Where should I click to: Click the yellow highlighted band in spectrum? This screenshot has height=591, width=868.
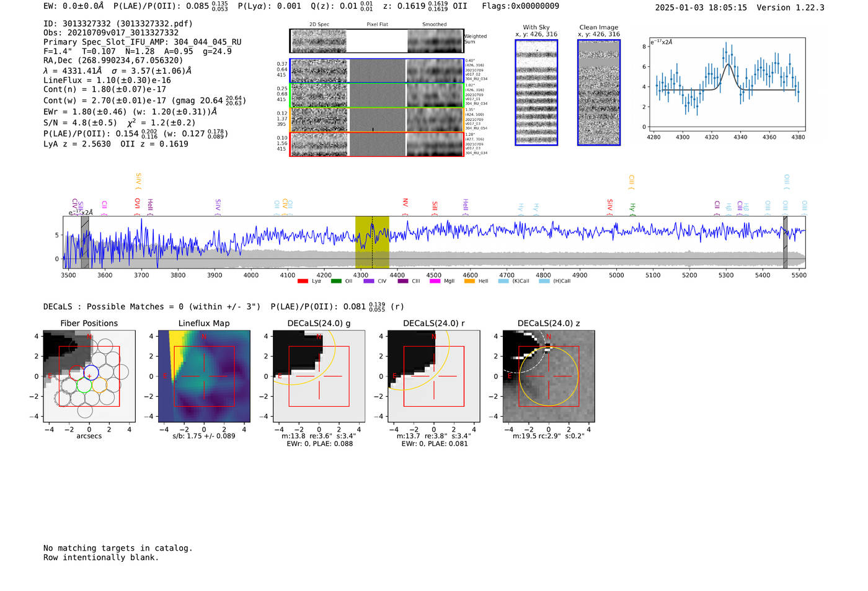click(x=372, y=242)
